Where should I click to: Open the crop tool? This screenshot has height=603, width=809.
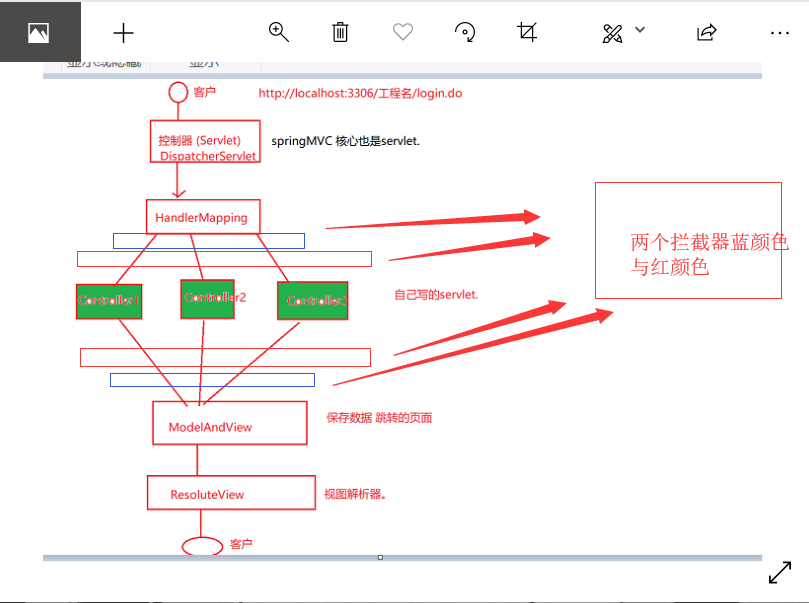tap(527, 32)
